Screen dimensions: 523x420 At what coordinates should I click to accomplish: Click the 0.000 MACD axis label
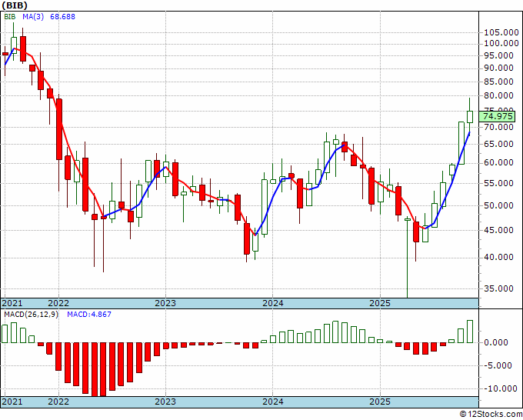pyautogui.click(x=495, y=342)
